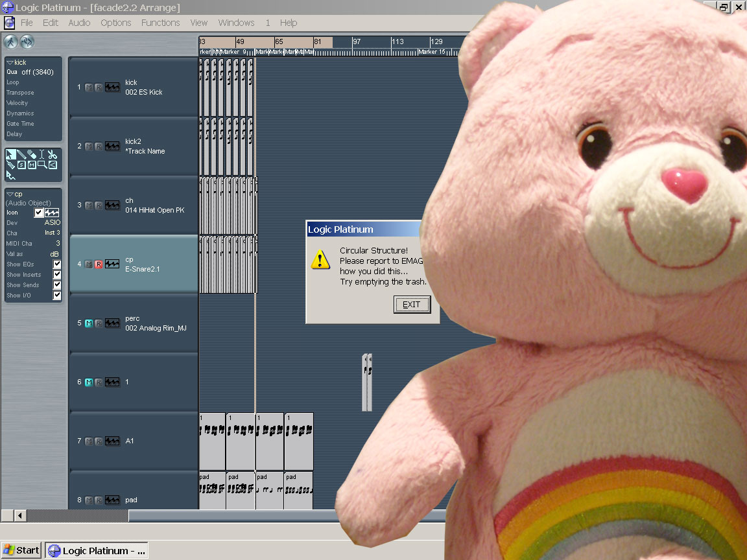Screen dimensions: 747x560
Task: Pick the Scissors tool
Action: (52, 154)
